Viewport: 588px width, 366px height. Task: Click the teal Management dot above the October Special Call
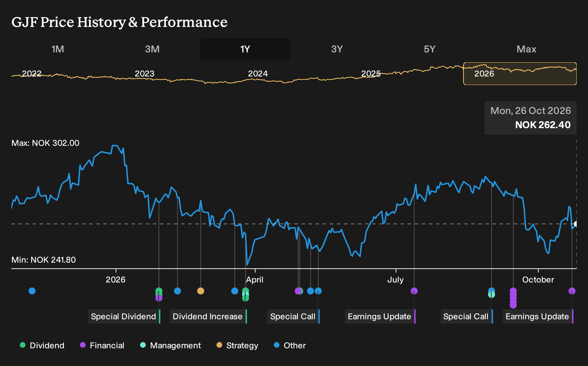tap(491, 294)
